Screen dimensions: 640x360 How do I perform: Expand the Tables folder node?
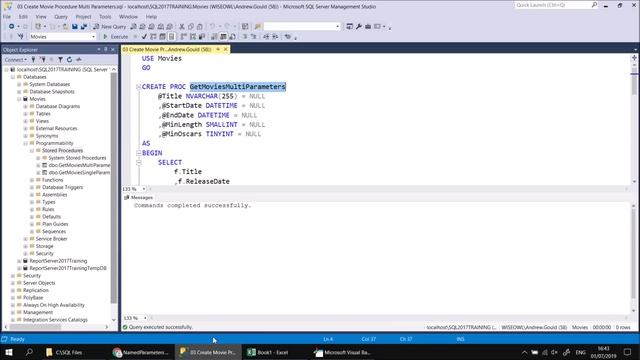26,114
